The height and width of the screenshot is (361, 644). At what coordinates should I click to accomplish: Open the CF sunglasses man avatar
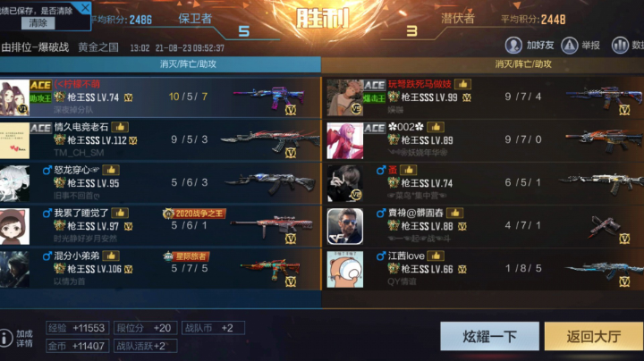point(345,226)
